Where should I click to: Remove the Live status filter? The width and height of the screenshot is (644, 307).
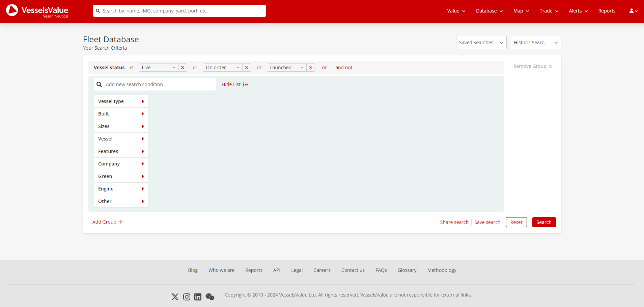tap(183, 68)
